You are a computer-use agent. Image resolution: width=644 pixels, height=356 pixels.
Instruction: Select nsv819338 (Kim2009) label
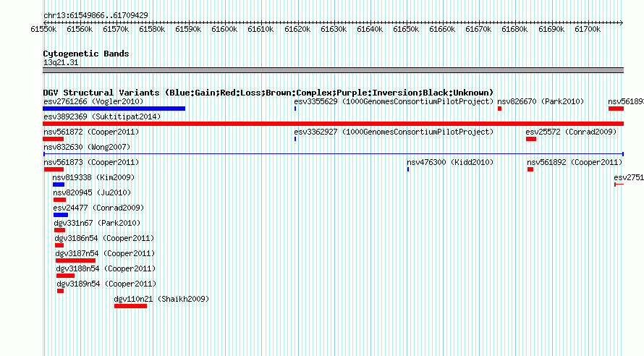[x=93, y=177]
